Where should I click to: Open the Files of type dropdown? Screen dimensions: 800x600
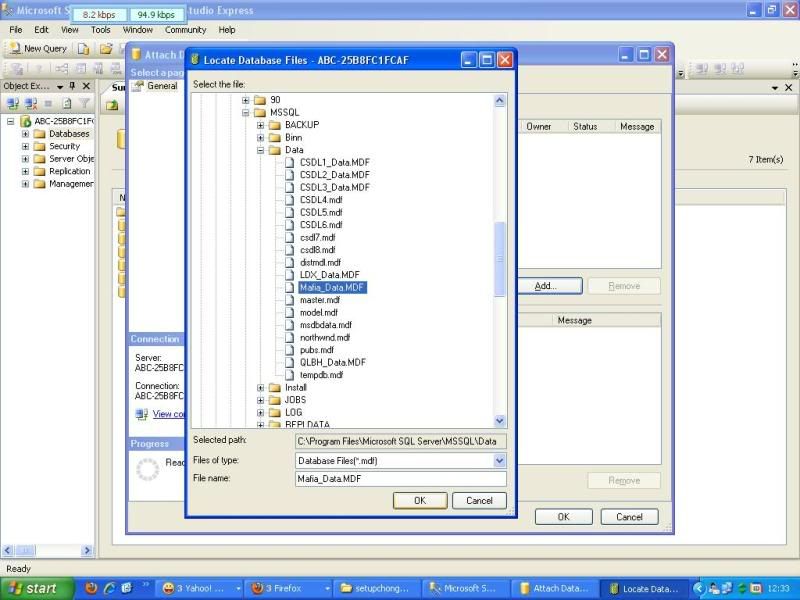500,461
